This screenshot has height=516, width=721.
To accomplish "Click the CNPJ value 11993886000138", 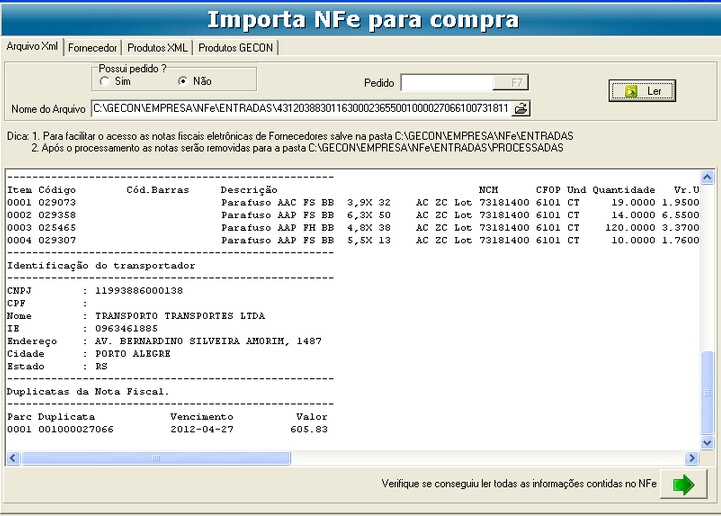I will (x=139, y=291).
